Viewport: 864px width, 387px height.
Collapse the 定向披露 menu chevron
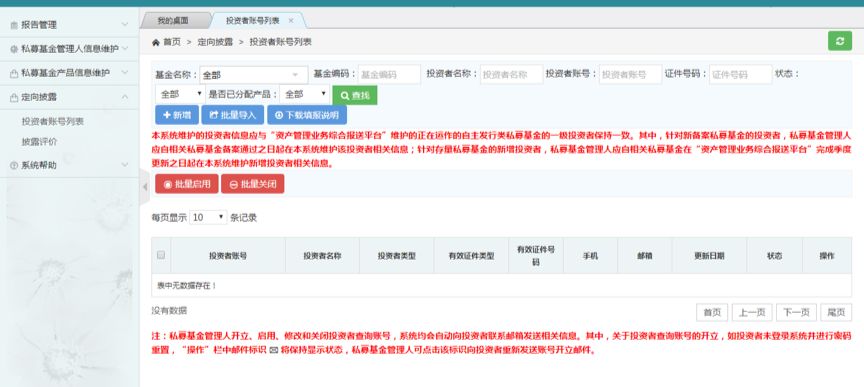[x=125, y=97]
